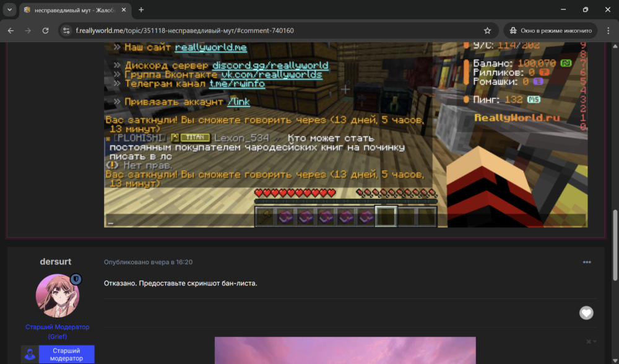This screenshot has width=619, height=364.
Task: Bookmark this page with star icon
Action: coord(488,30)
